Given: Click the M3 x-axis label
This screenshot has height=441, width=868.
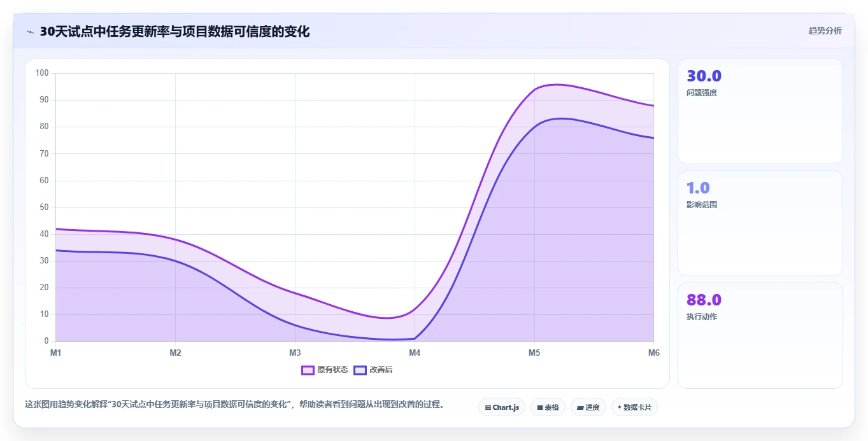Looking at the screenshot, I should [295, 353].
